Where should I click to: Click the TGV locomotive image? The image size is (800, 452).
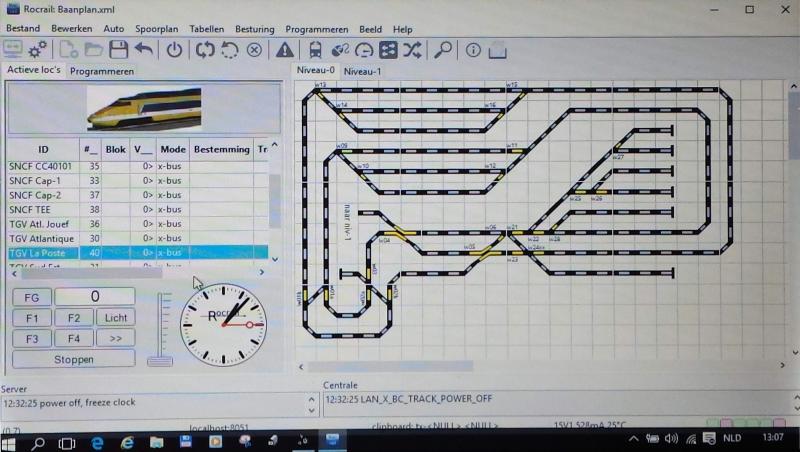point(144,108)
